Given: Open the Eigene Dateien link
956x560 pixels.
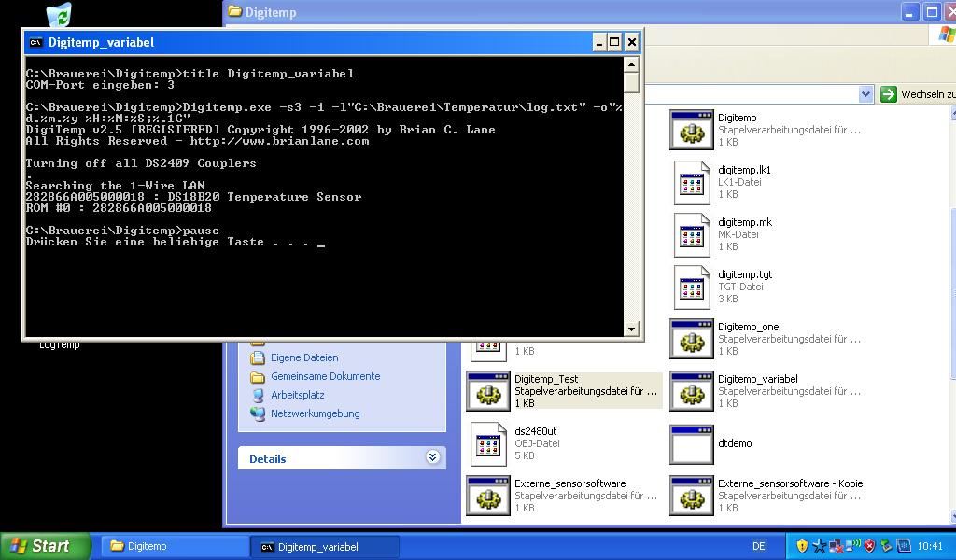Looking at the screenshot, I should 304,357.
